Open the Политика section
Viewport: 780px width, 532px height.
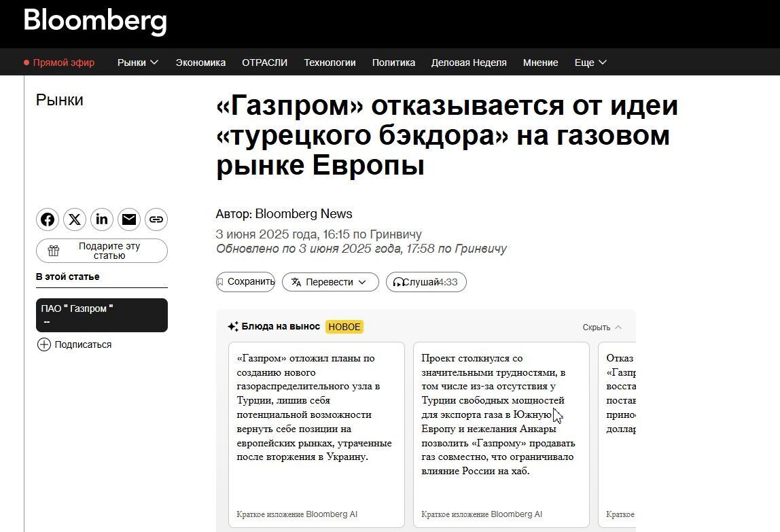point(393,62)
